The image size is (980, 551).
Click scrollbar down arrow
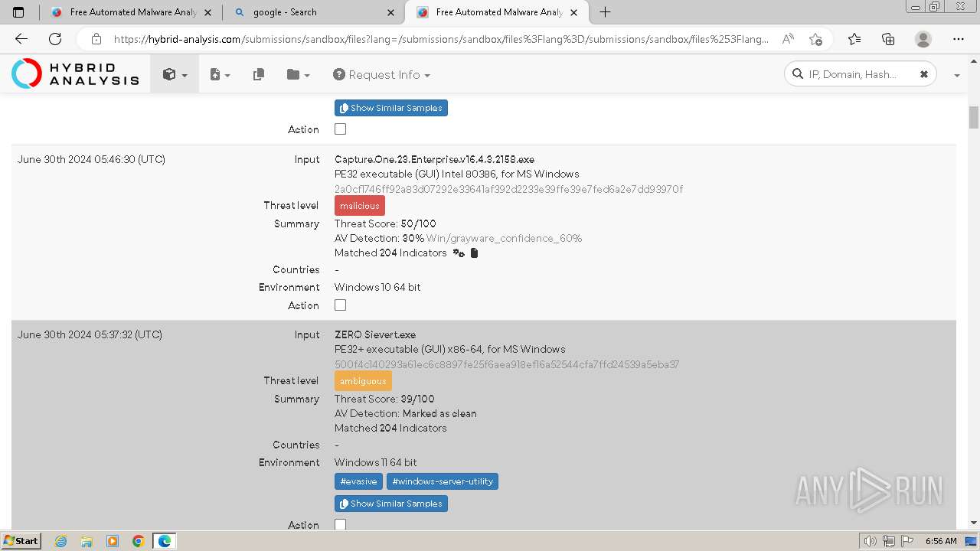[x=974, y=523]
